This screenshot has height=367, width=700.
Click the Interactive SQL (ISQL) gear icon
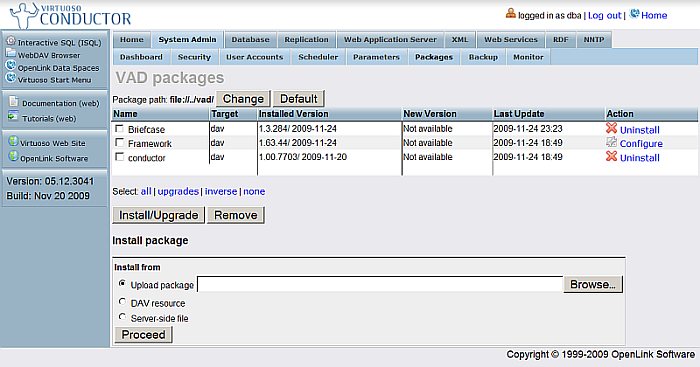(11, 41)
